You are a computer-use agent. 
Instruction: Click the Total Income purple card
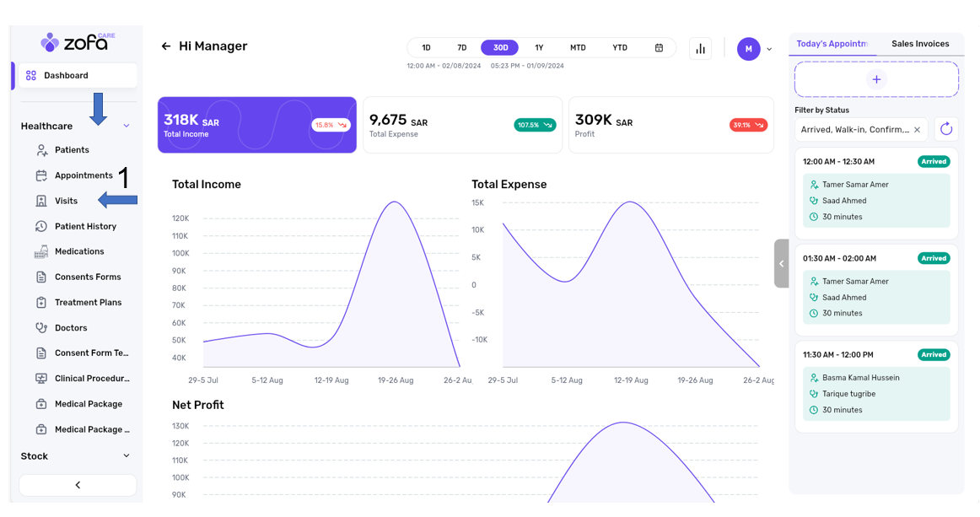[256, 125]
